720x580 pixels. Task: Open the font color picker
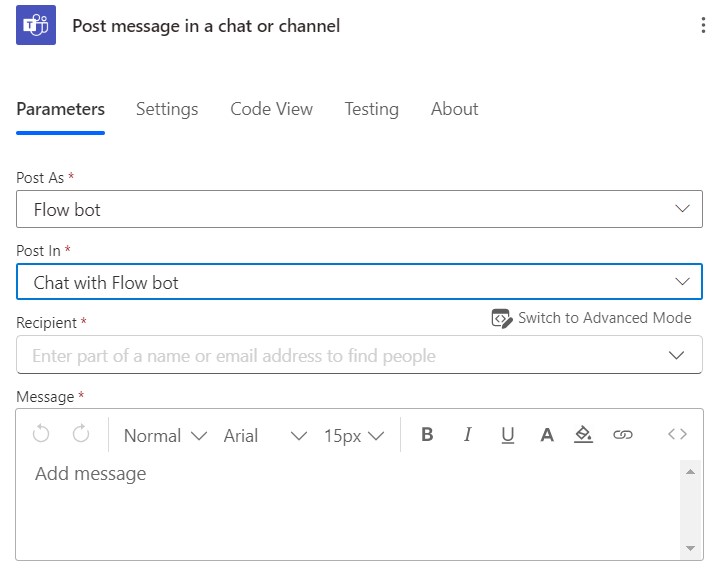point(547,434)
